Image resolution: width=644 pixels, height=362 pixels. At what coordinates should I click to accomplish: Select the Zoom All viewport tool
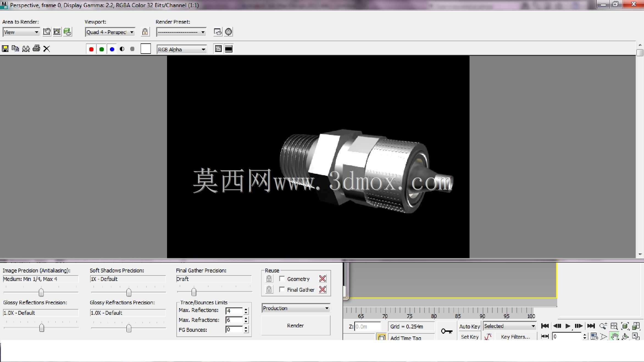(x=614, y=326)
